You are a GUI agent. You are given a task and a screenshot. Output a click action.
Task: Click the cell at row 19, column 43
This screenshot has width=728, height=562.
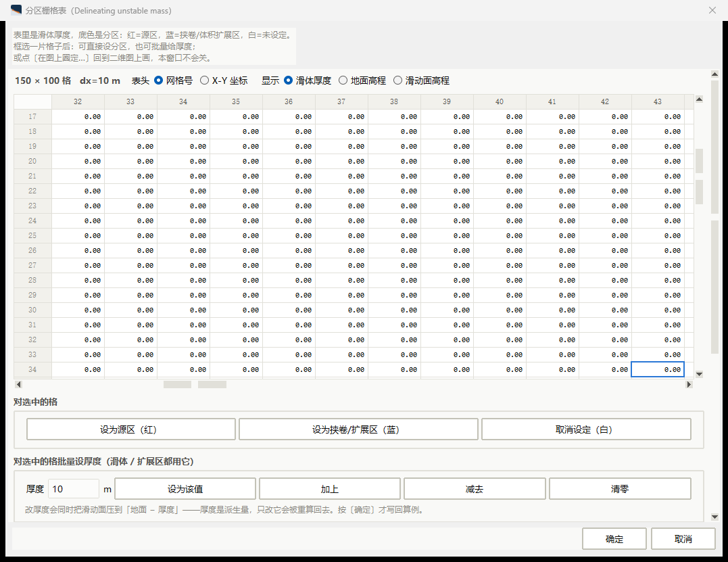pos(658,146)
